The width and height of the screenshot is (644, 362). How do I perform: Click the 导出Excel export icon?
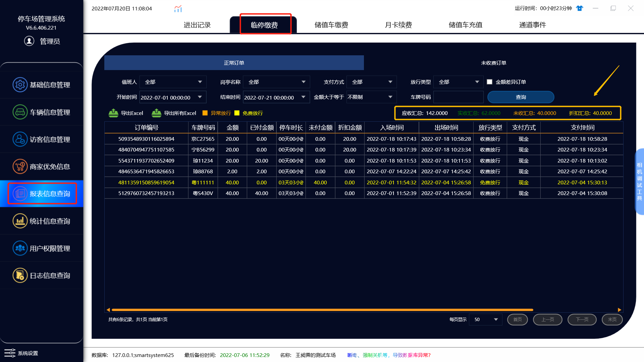click(113, 113)
